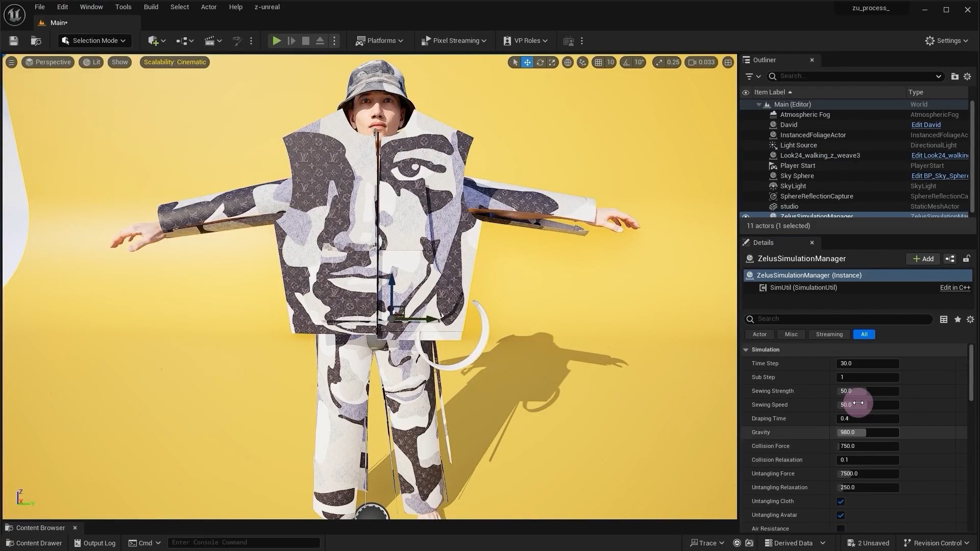Switch to the Streaming filter tab in Details
The image size is (980, 551).
coord(828,334)
